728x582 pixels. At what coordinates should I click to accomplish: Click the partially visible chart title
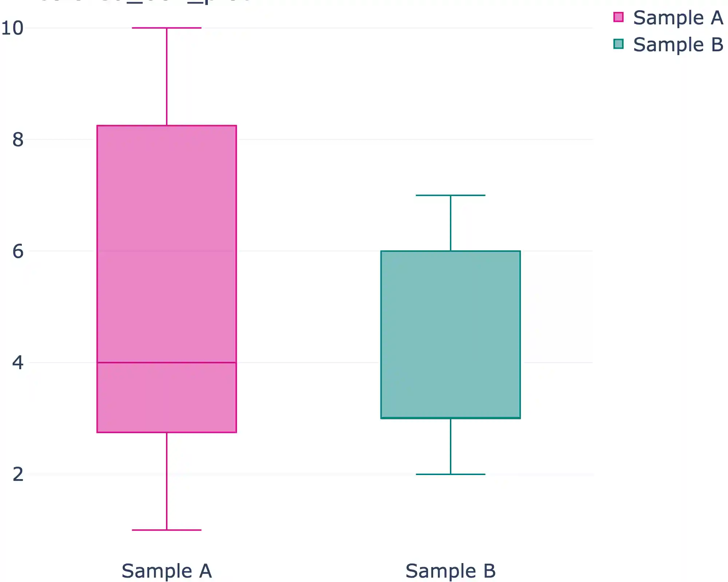[x=146, y=2]
